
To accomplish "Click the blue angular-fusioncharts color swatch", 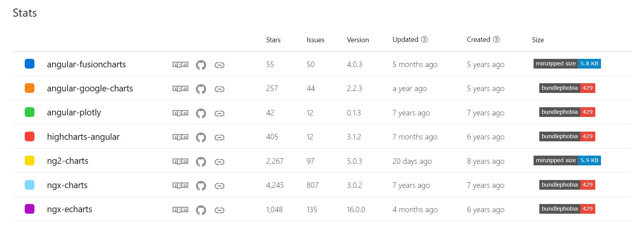I will (x=29, y=64).
